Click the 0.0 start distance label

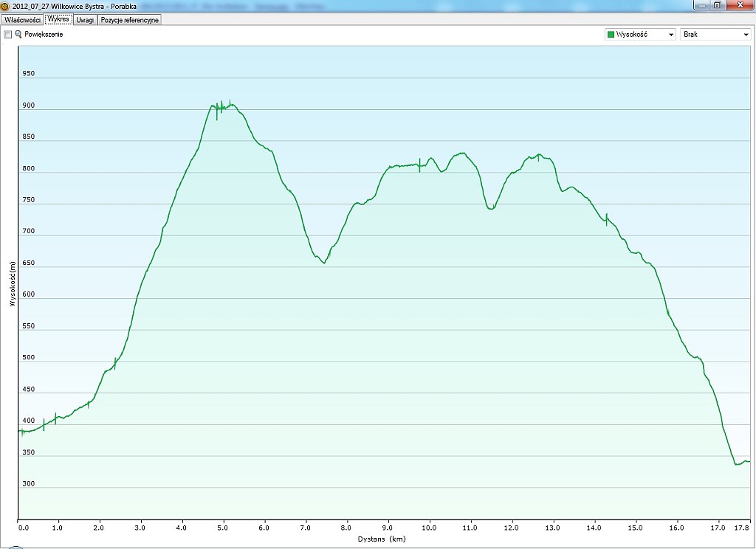(x=23, y=528)
